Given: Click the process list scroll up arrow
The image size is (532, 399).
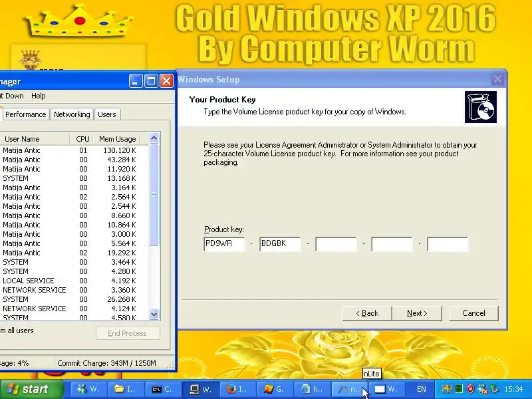Looking at the screenshot, I should click(x=154, y=138).
